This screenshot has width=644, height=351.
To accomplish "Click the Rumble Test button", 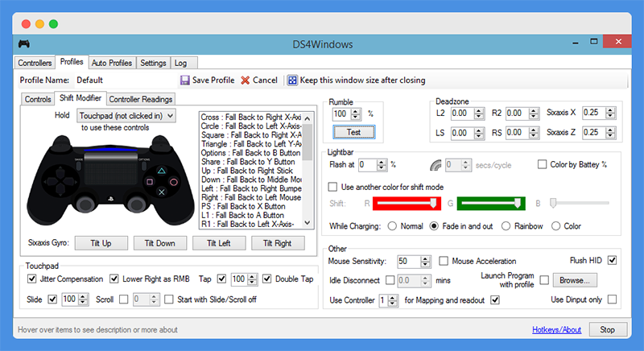I will pos(353,132).
